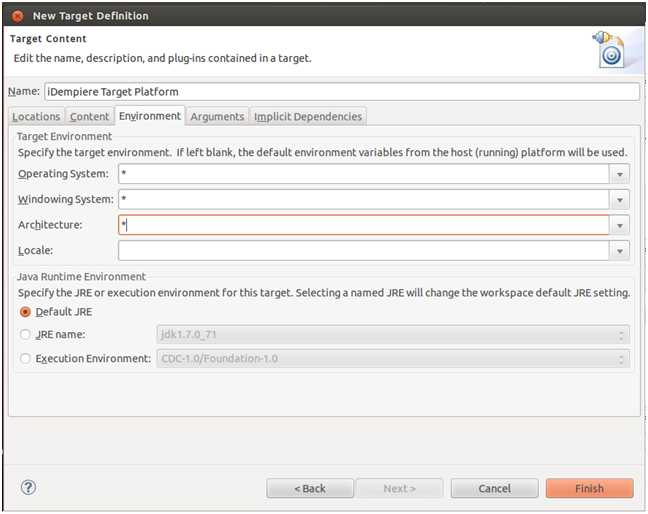This screenshot has width=648, height=514.
Task: Switch to the Locations tab
Action: coord(36,117)
